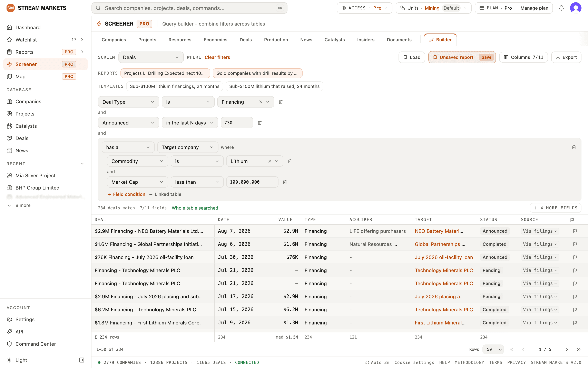The width and height of the screenshot is (588, 368).
Task: Flag the $76K oil-facility loan row
Action: [x=575, y=257]
